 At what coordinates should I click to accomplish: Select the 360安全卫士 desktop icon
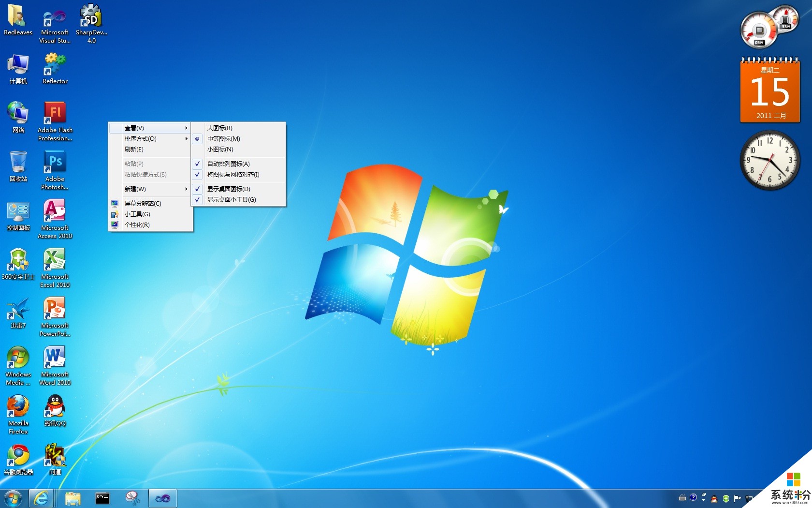coord(18,265)
